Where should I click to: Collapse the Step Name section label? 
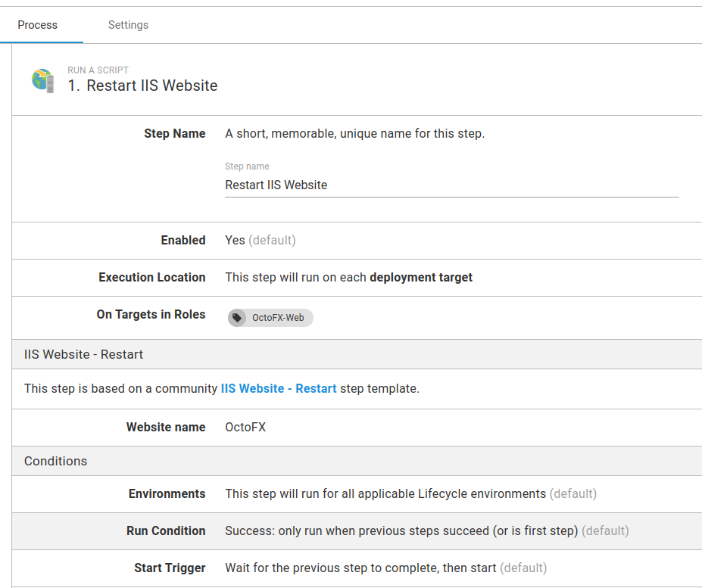click(x=175, y=134)
